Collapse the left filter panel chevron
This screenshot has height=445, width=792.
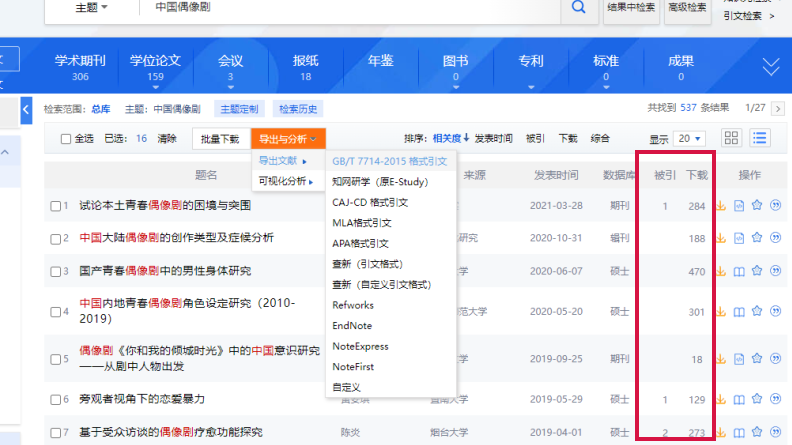(5, 152)
